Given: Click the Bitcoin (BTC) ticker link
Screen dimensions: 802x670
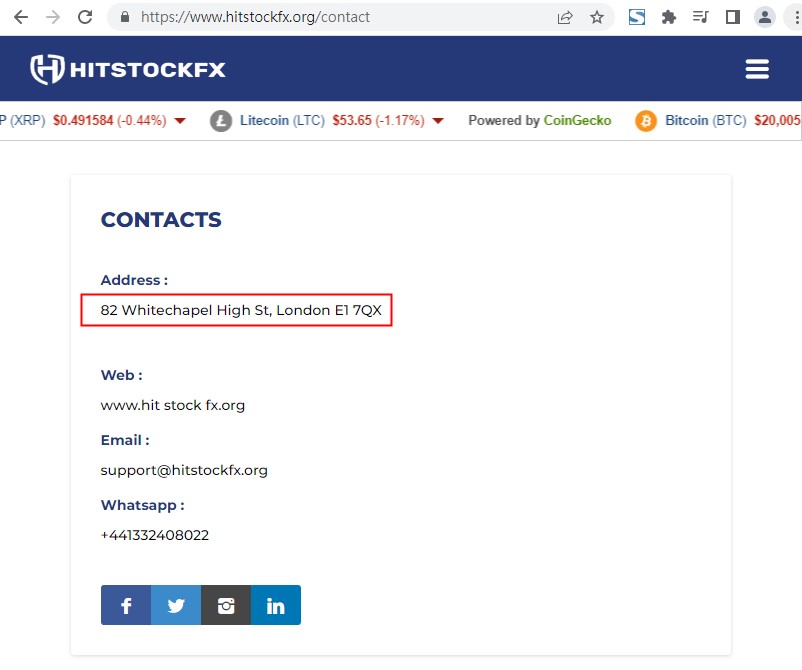Looking at the screenshot, I should (x=705, y=121).
